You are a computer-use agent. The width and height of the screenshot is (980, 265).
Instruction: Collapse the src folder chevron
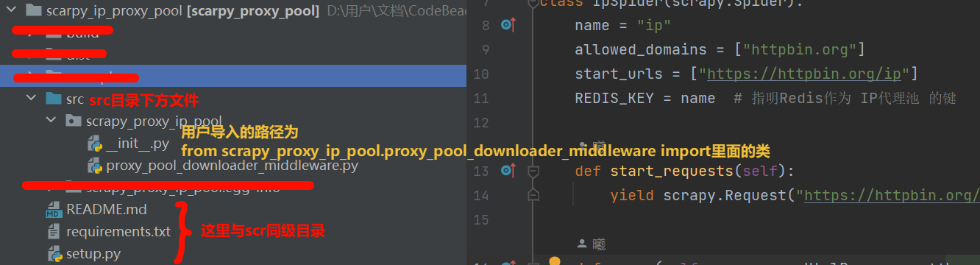pos(31,98)
